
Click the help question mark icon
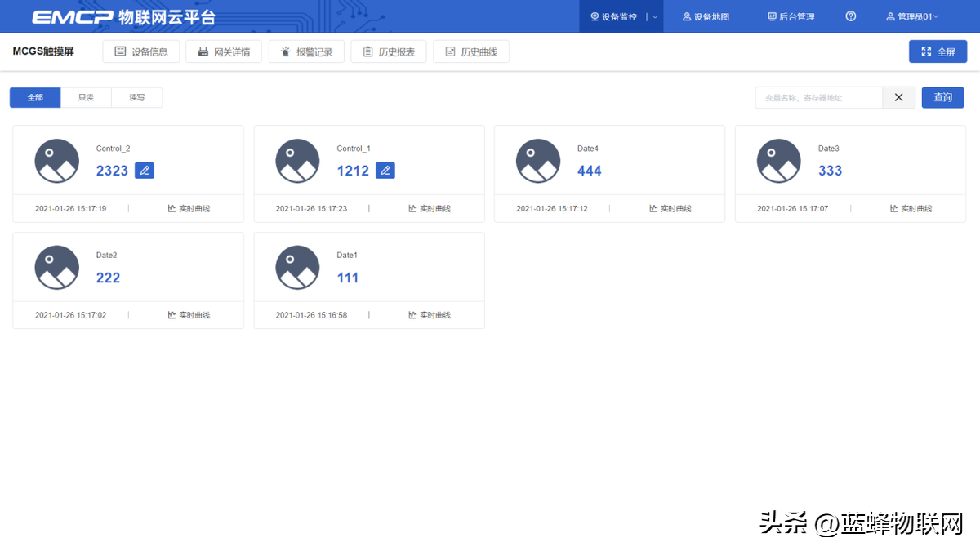[851, 16]
